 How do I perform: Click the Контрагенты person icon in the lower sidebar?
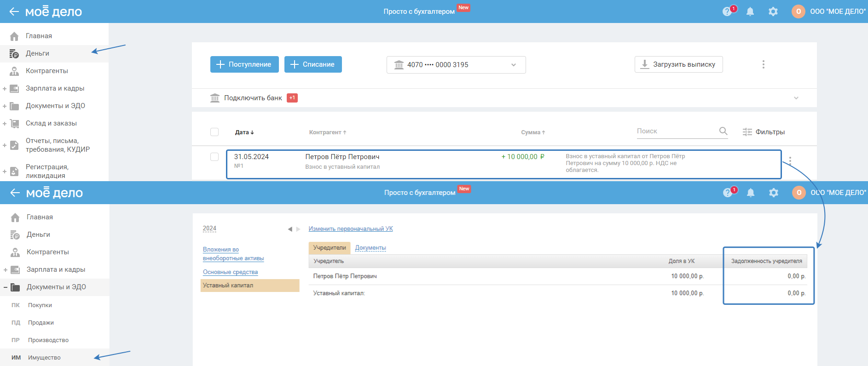(x=15, y=252)
